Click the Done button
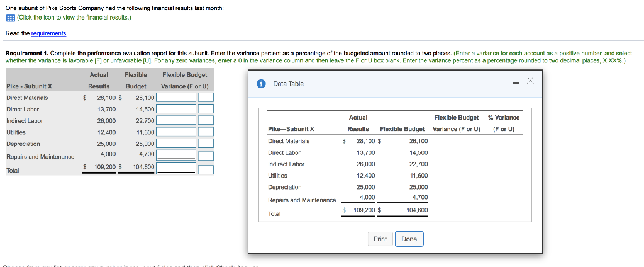This screenshot has height=267, width=644. tap(409, 239)
